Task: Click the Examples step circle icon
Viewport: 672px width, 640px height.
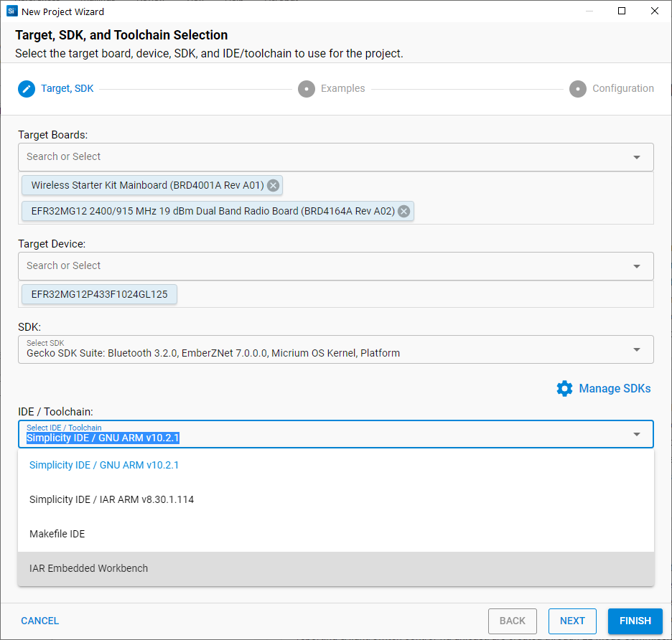Action: pyautogui.click(x=307, y=89)
